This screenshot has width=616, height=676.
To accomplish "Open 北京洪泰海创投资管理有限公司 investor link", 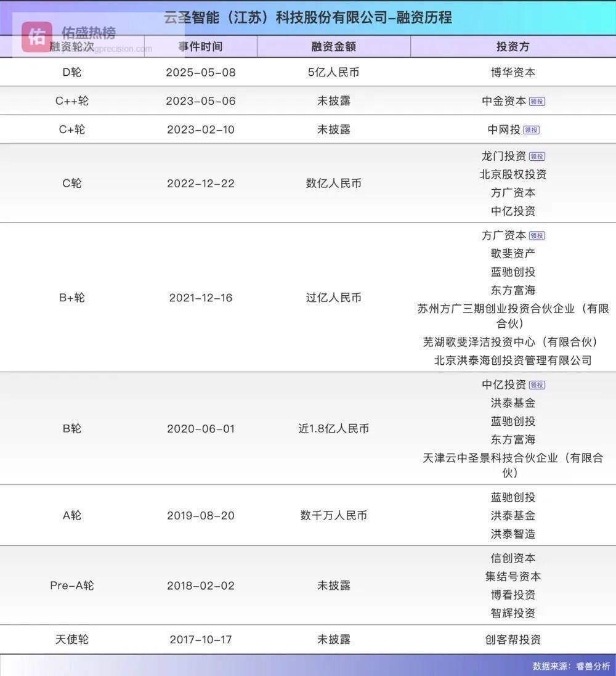I will tap(513, 360).
